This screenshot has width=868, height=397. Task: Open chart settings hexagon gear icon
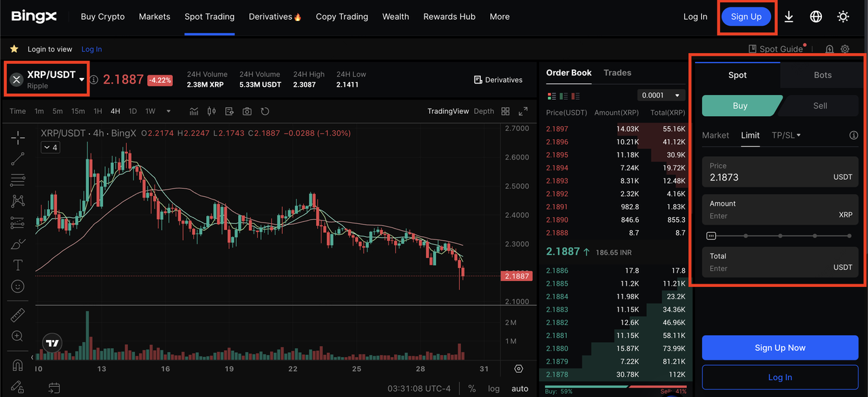pyautogui.click(x=519, y=368)
